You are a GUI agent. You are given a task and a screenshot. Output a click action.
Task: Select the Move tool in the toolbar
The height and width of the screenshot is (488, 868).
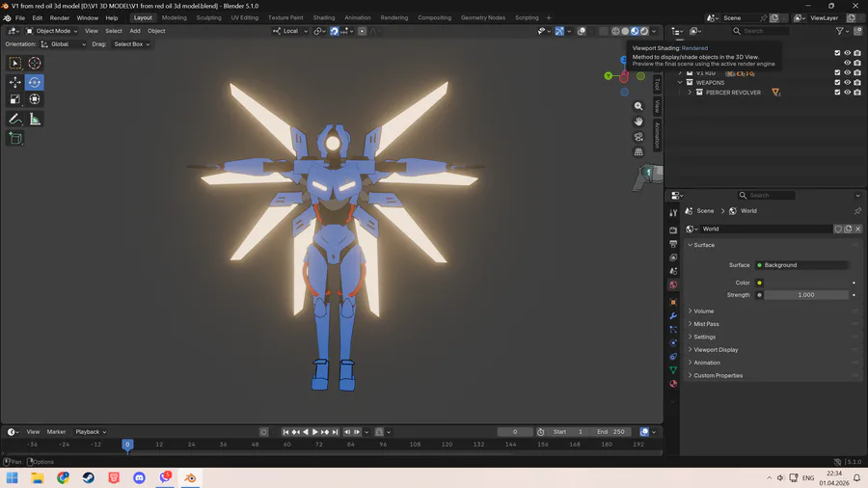[15, 82]
